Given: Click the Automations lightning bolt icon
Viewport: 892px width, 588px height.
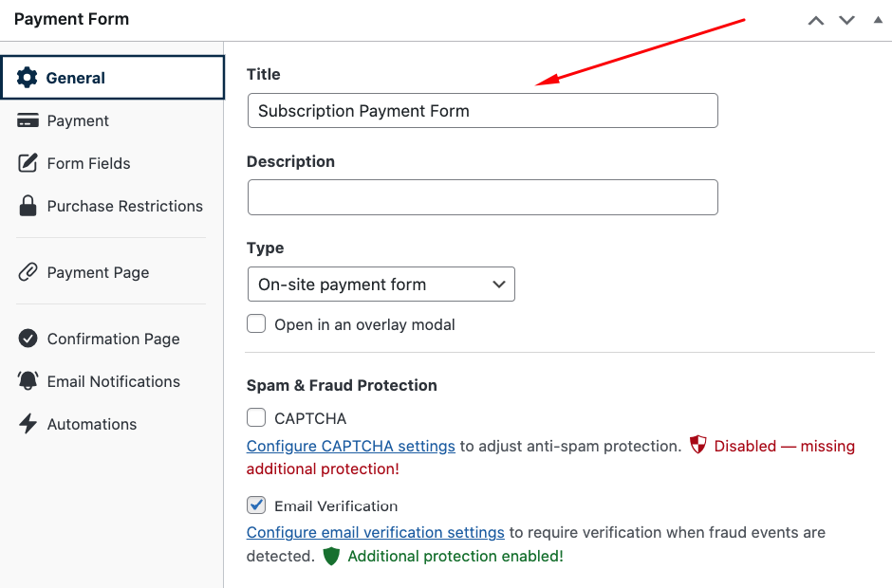Looking at the screenshot, I should (x=28, y=424).
